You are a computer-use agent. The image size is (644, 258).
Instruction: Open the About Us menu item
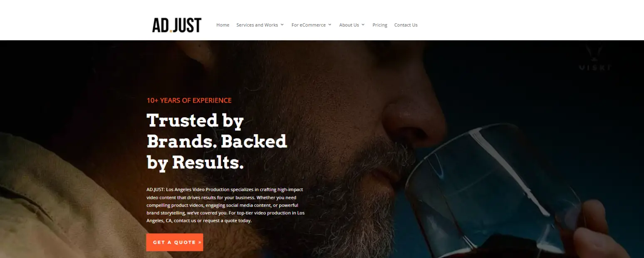(x=349, y=25)
